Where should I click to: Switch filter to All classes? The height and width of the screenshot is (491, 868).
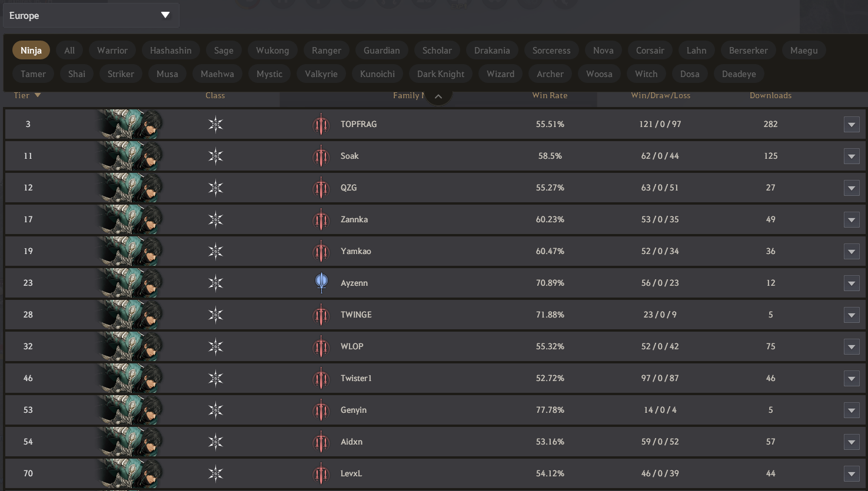click(69, 51)
